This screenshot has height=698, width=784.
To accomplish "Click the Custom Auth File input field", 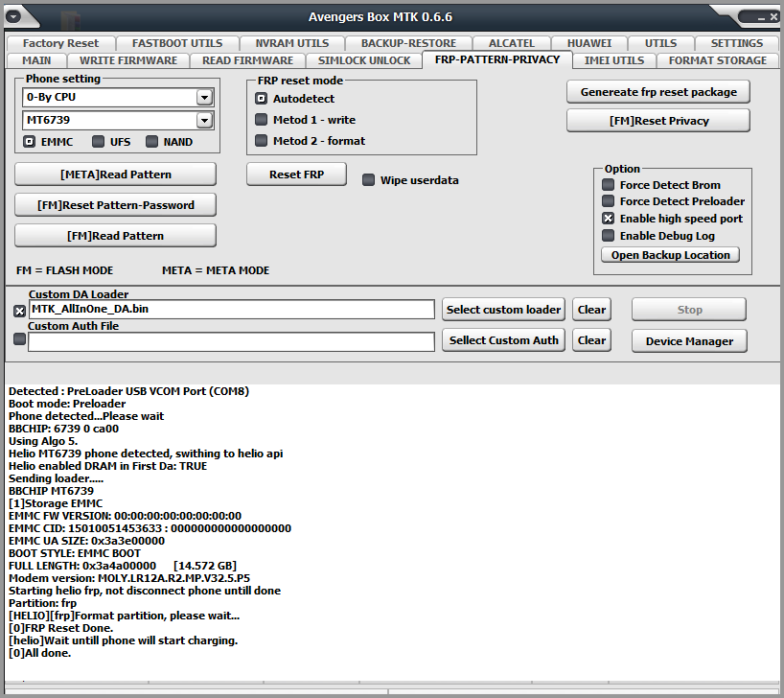I will (x=231, y=342).
